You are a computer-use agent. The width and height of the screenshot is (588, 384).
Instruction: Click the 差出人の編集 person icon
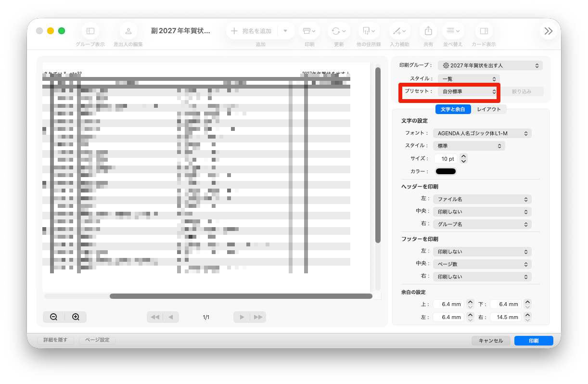128,31
